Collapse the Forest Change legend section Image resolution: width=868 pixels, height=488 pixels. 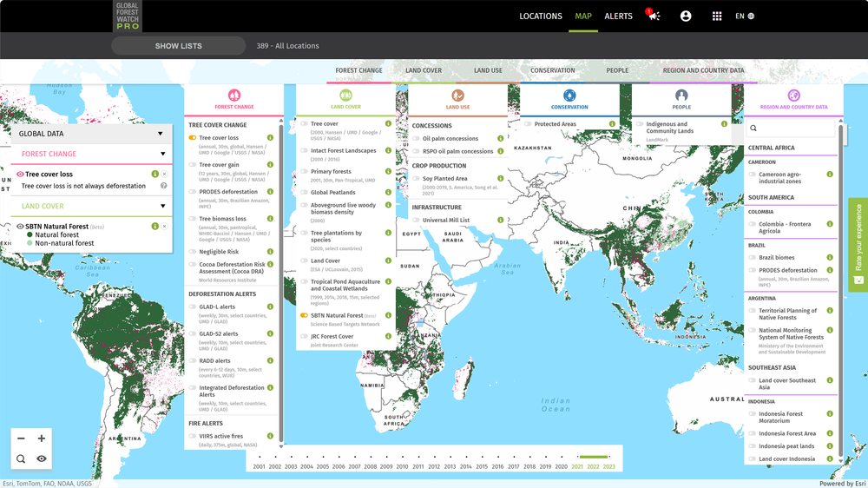[163, 154]
